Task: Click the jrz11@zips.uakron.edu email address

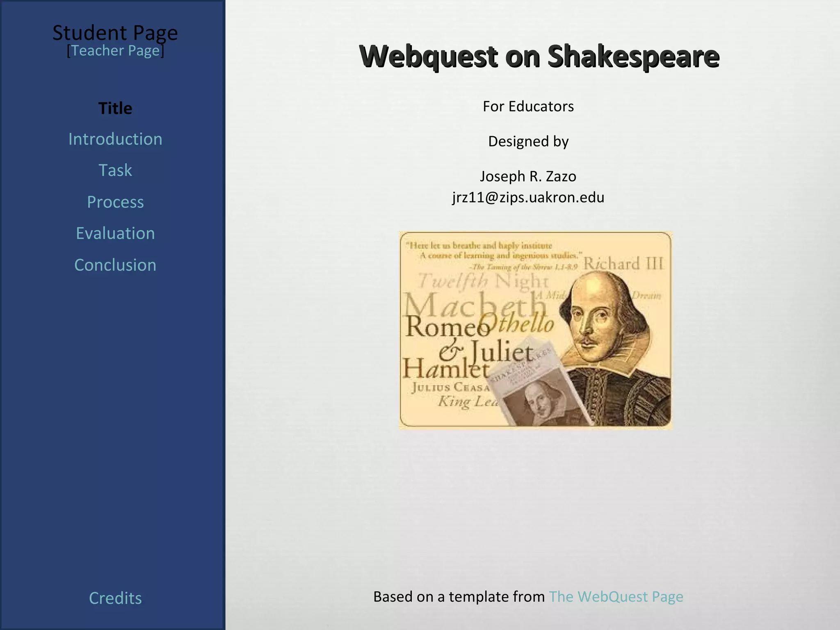Action: pyautogui.click(x=528, y=198)
